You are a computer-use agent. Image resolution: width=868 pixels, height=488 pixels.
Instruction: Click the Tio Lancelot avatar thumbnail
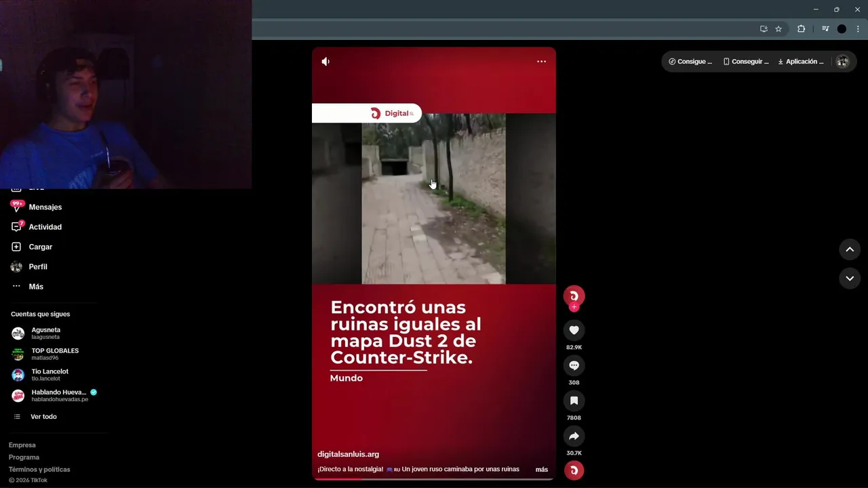coord(18,375)
